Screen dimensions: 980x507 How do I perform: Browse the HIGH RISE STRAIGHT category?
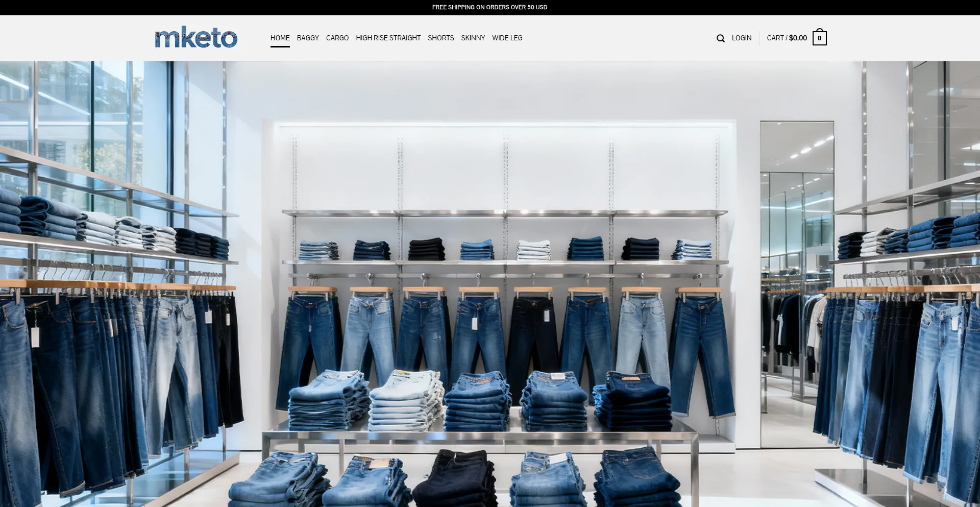[x=388, y=38]
